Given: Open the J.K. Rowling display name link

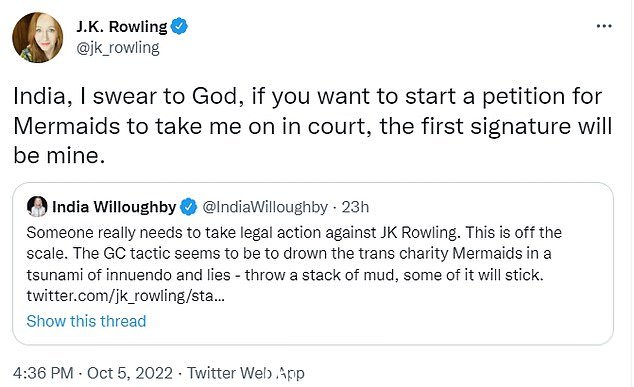Looking at the screenshot, I should 121,27.
